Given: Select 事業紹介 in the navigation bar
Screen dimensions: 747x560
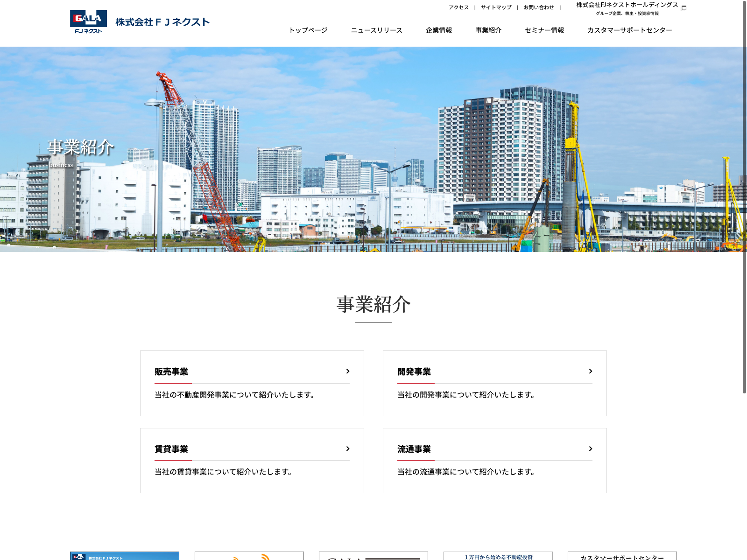Looking at the screenshot, I should tap(488, 30).
